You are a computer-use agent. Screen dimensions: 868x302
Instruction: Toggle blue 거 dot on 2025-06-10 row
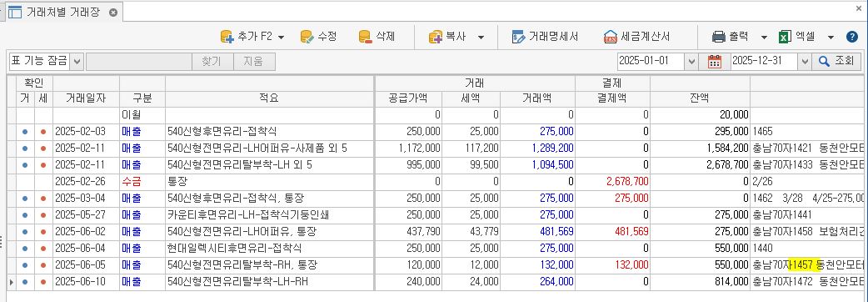point(25,281)
